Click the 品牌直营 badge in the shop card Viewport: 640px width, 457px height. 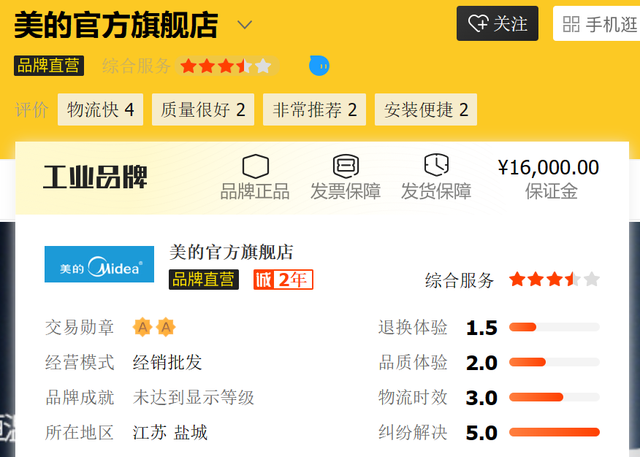click(x=204, y=280)
